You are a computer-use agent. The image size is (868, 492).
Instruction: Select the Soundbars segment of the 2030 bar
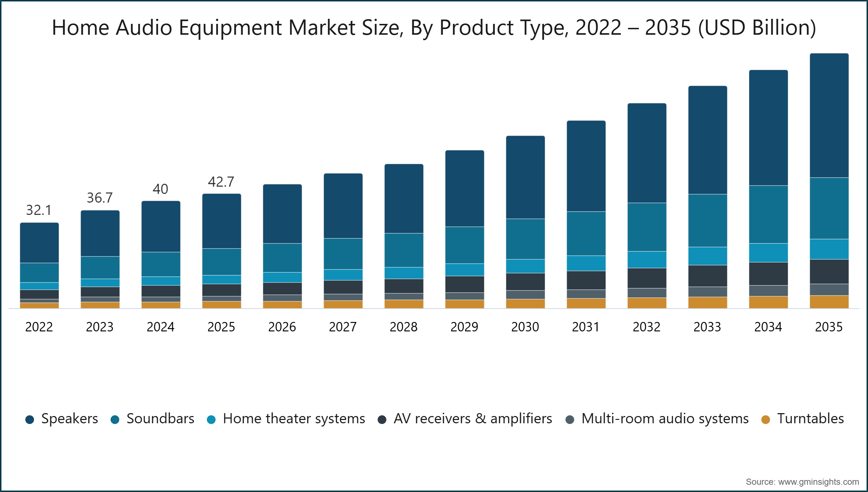click(x=526, y=239)
